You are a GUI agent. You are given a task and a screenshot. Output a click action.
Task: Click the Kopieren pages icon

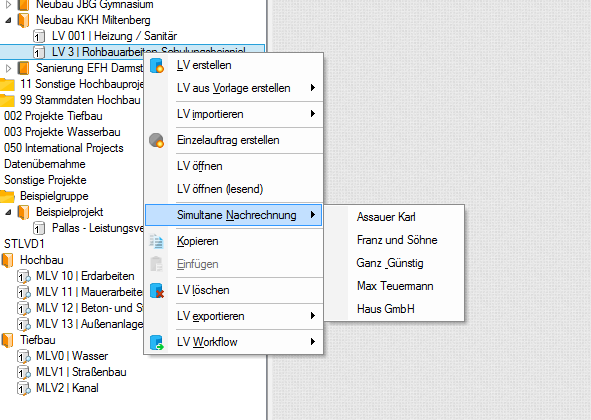pyautogui.click(x=156, y=241)
